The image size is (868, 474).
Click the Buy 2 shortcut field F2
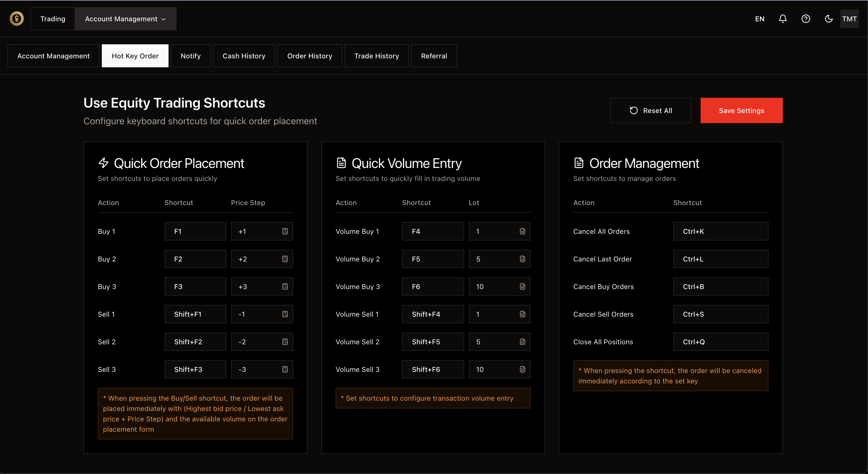click(195, 259)
